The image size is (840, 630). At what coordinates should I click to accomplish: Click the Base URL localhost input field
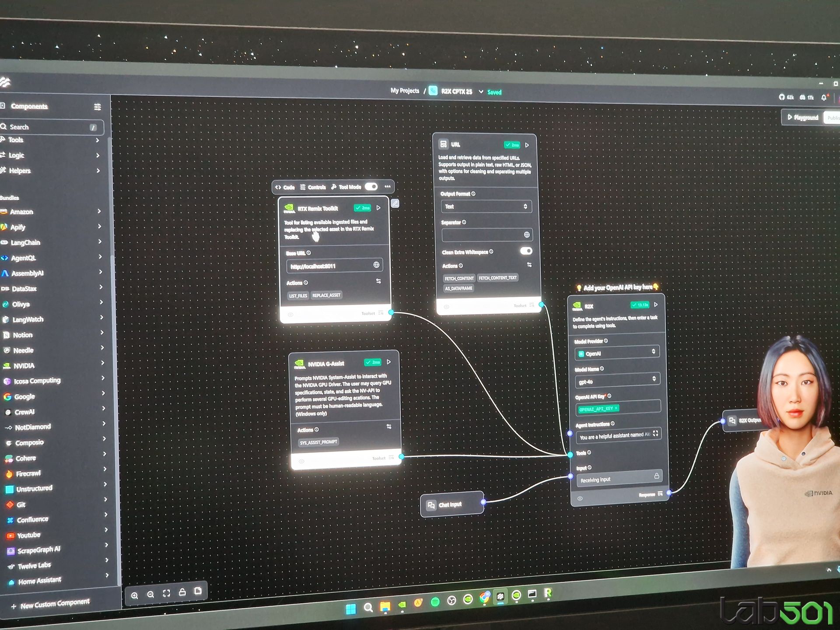335,266
